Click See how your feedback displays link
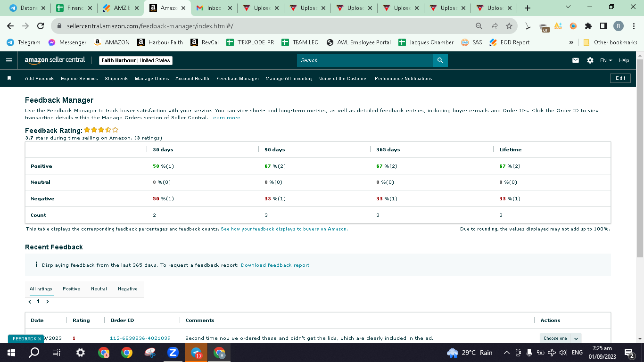 (x=284, y=229)
